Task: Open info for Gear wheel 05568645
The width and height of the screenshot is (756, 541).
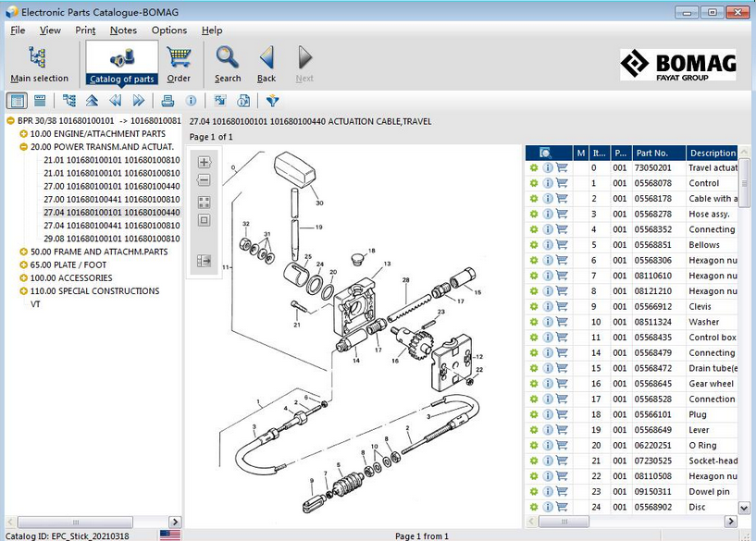Action: click(548, 384)
